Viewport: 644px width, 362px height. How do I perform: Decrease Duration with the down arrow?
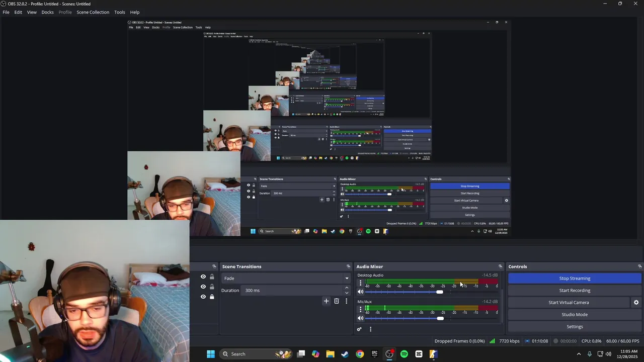pos(347,293)
